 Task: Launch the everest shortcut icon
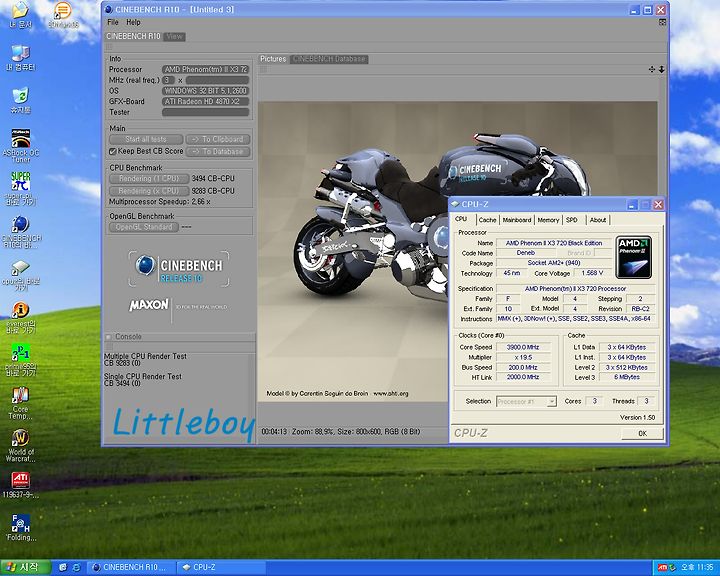[20, 317]
